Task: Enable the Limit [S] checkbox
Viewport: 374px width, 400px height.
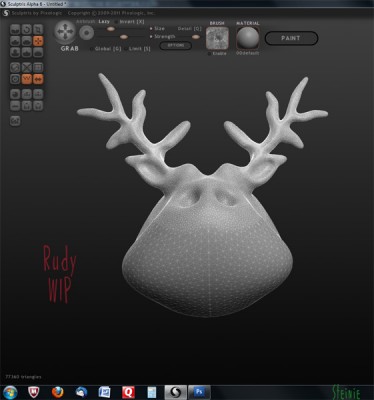Action: (x=126, y=49)
